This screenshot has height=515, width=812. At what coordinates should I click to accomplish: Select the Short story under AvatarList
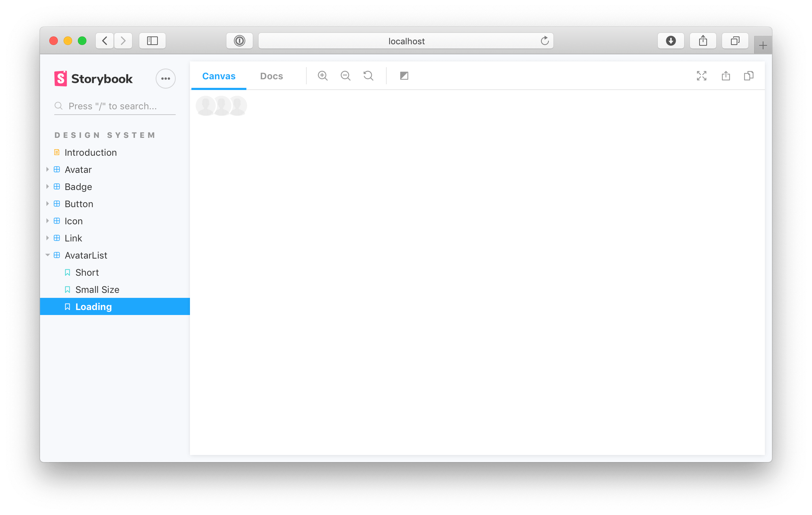pyautogui.click(x=87, y=272)
